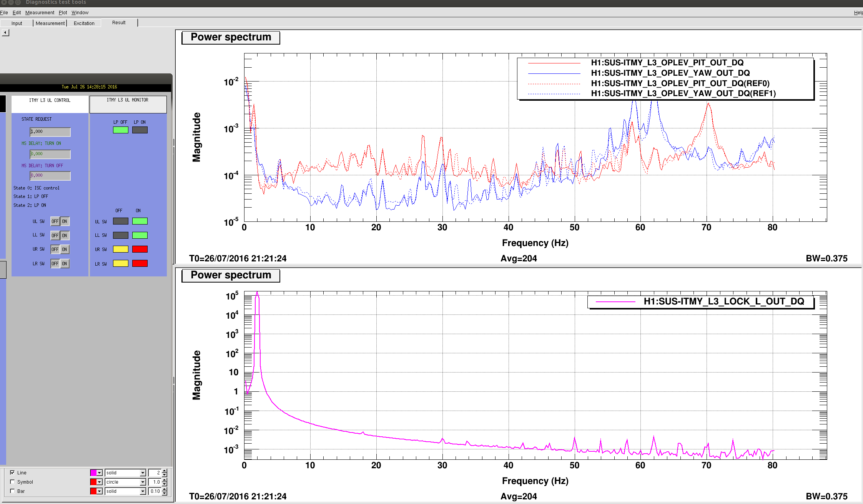Viewport: 863px width, 504px height.
Task: Click the Line width value field
Action: coord(155,473)
